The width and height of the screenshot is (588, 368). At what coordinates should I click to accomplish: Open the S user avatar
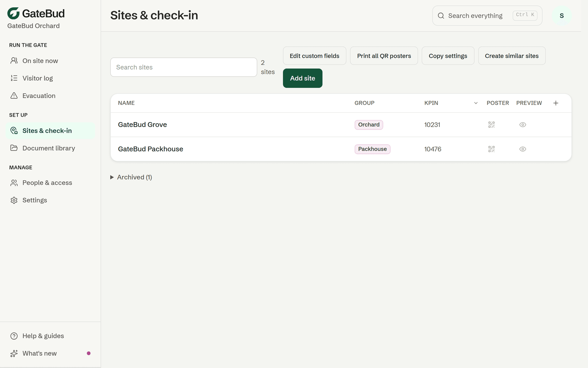[562, 16]
